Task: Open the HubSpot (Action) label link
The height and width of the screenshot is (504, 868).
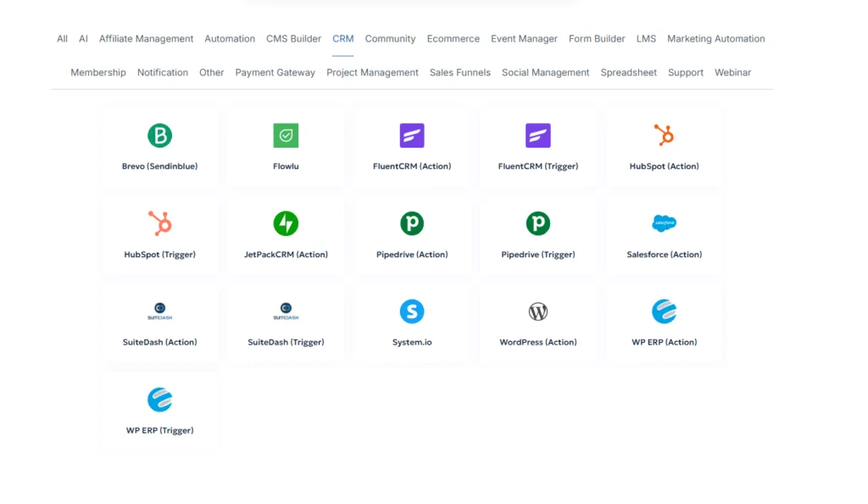Action: tap(665, 166)
